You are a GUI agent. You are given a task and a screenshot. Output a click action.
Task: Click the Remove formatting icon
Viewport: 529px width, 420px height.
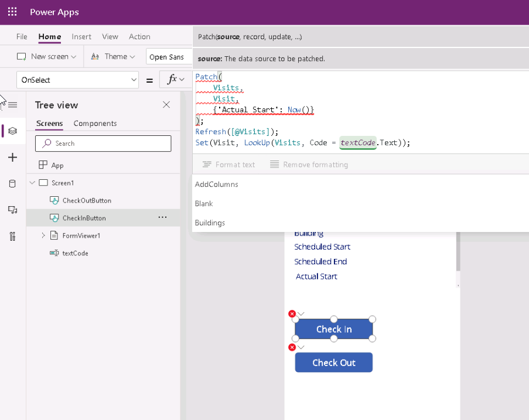pos(275,165)
